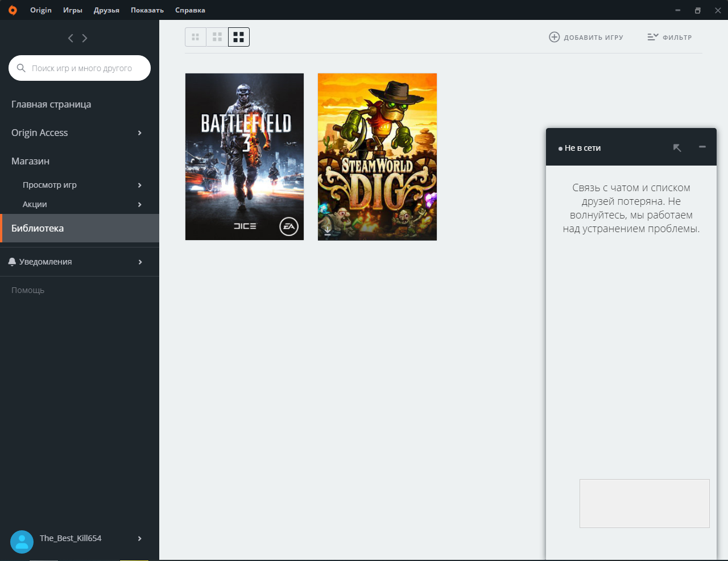Click the Не в сети status
Viewport: 728px width, 561px height.
[580, 148]
